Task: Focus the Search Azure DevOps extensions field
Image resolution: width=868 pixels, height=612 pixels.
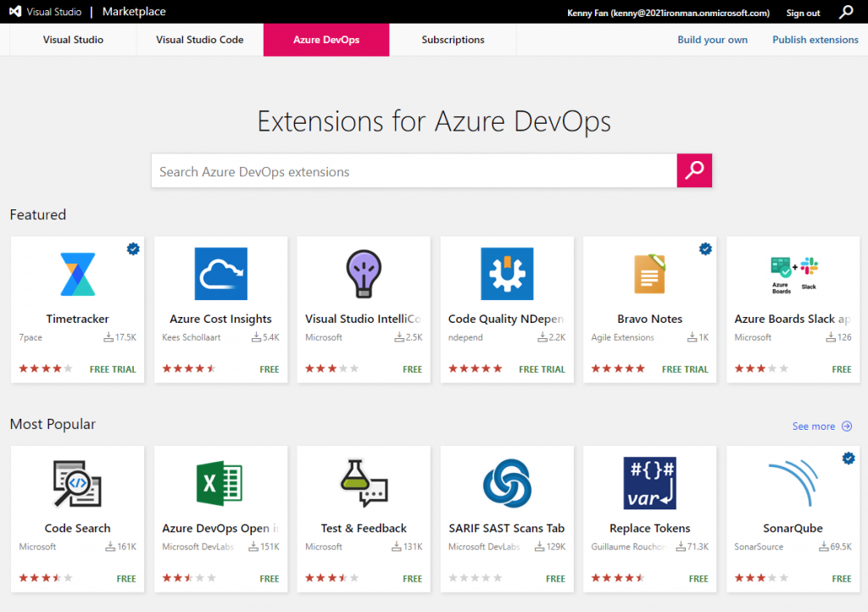Action: pyautogui.click(x=414, y=171)
